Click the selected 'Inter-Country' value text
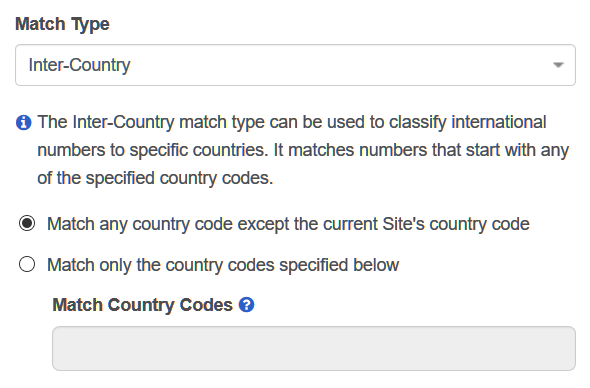Screen dimensions: 590x388 [x=80, y=65]
